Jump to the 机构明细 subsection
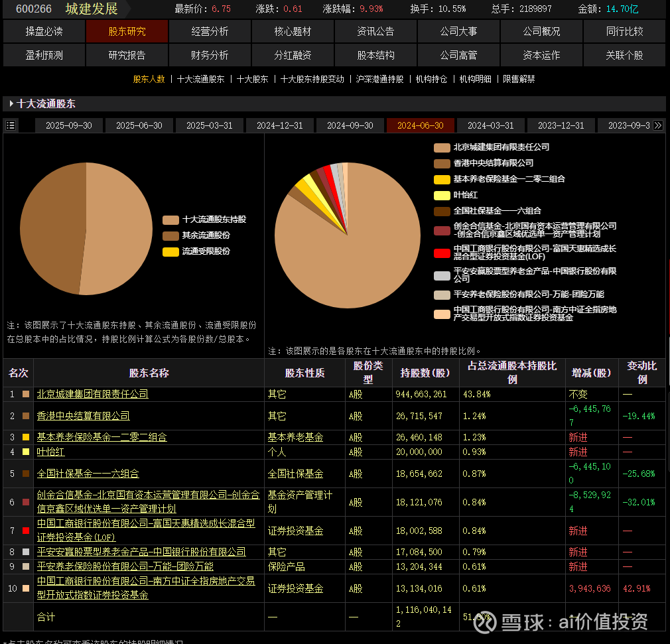The width and height of the screenshot is (670, 644). point(475,79)
